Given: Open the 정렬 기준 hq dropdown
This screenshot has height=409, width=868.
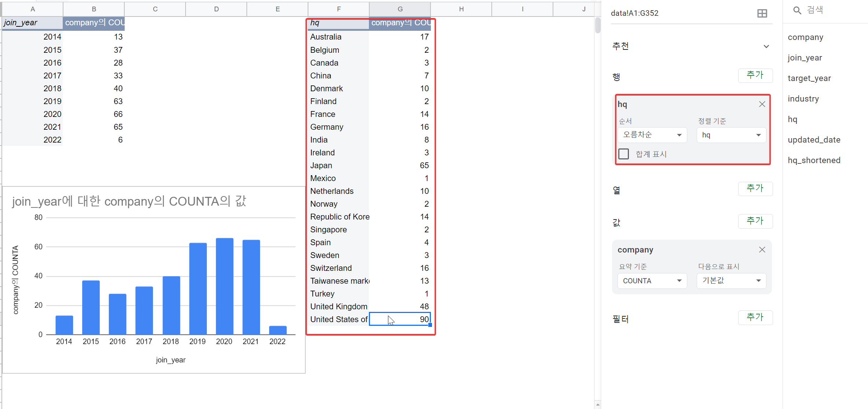Looking at the screenshot, I should tap(731, 135).
